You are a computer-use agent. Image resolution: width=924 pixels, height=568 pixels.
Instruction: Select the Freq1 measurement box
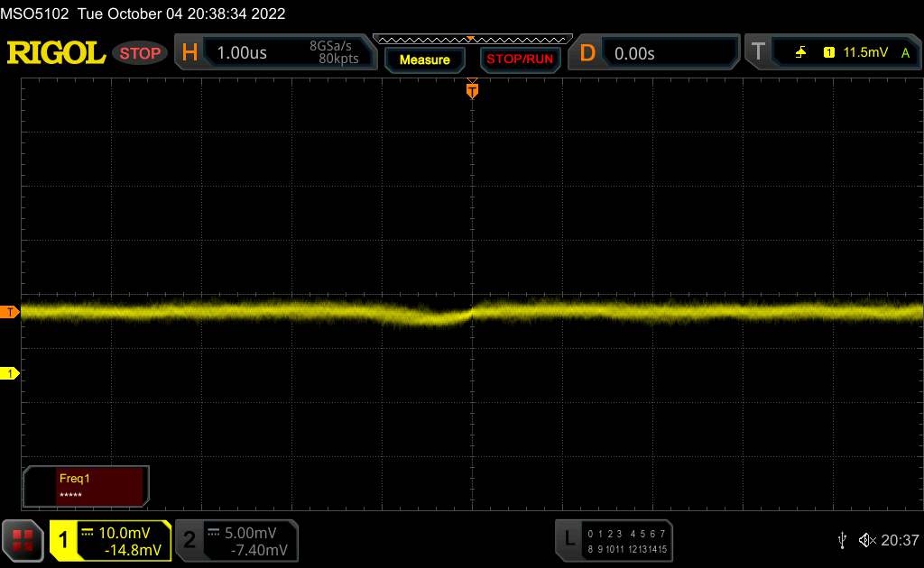click(86, 486)
